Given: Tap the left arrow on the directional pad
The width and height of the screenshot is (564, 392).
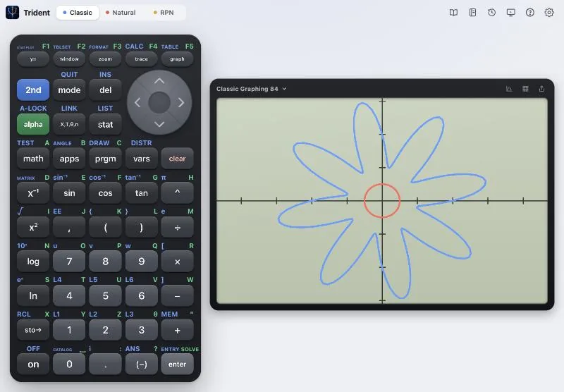Looking at the screenshot, I should coord(137,103).
